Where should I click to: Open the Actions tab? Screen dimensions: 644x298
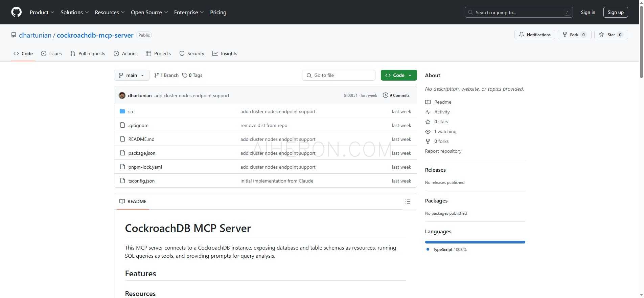pyautogui.click(x=125, y=54)
